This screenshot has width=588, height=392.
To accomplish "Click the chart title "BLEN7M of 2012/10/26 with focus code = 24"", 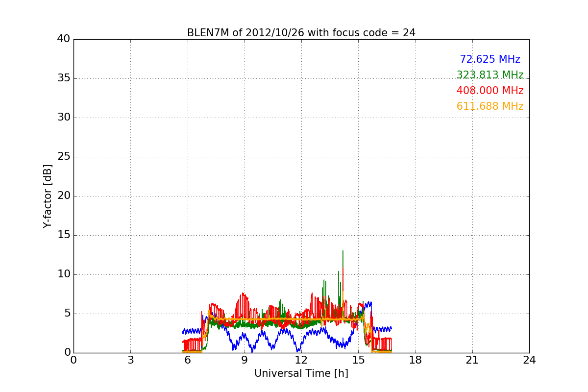I will point(301,33).
